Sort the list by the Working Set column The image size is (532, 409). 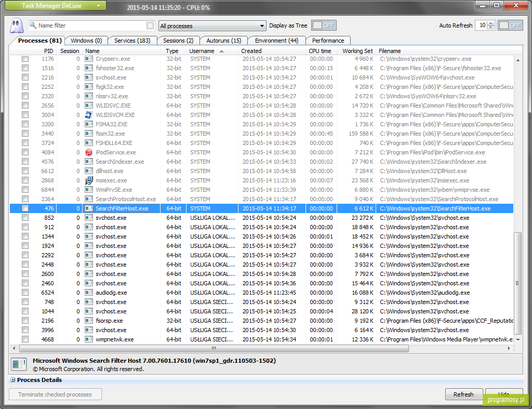point(357,51)
